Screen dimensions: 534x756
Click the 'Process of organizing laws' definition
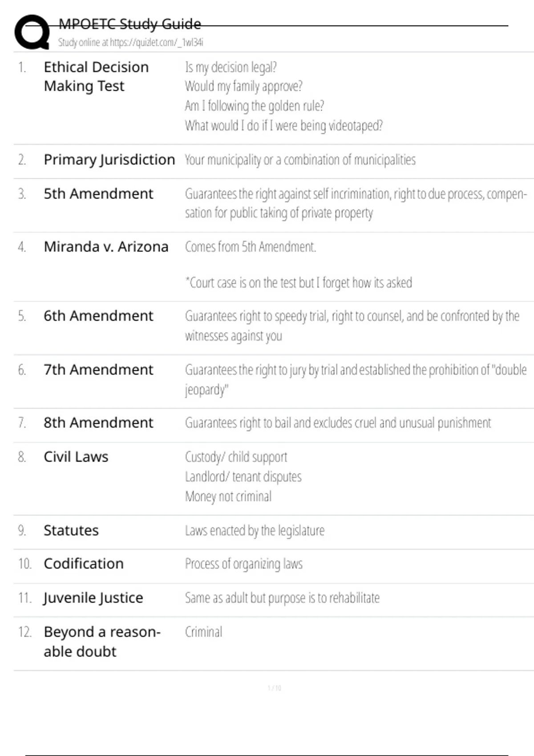tap(243, 564)
